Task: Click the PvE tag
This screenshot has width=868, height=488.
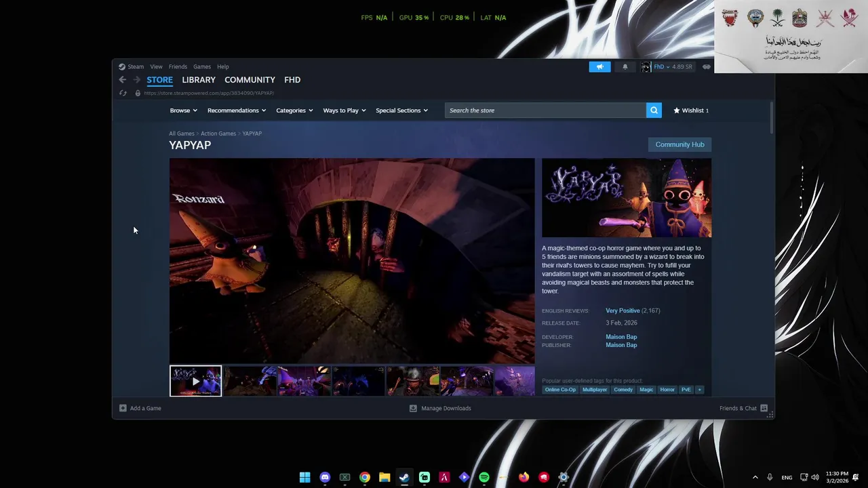Action: point(686,390)
